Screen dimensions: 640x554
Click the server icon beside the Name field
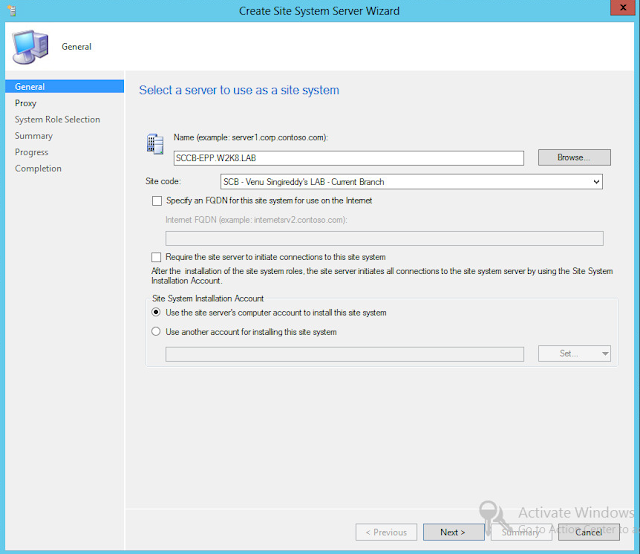pyautogui.click(x=155, y=144)
